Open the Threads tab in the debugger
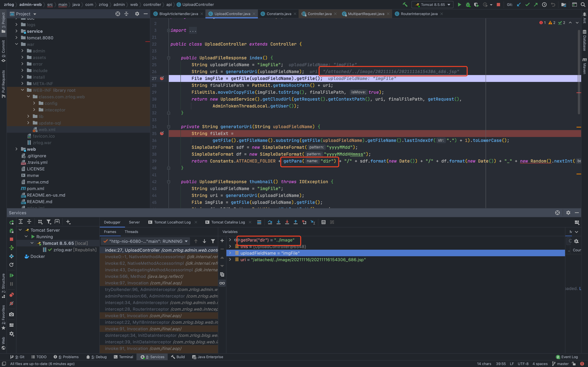588x367 pixels. tap(131, 232)
